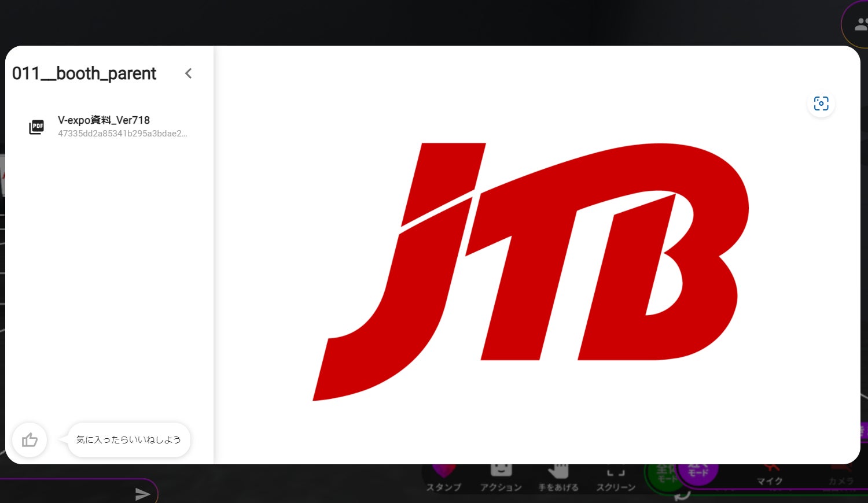Click the 気に入ったらいいねしよう tooltip bubble
Viewport: 868px width, 503px height.
pos(128,440)
